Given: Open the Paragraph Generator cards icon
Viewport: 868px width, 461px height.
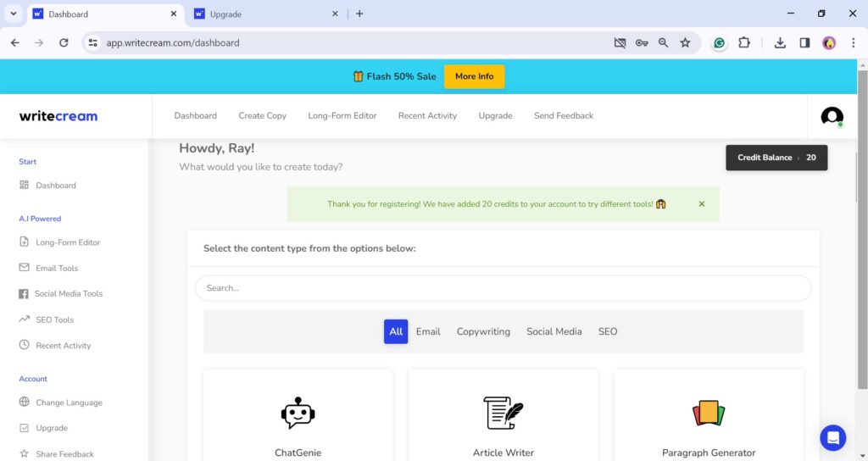Looking at the screenshot, I should tap(709, 413).
